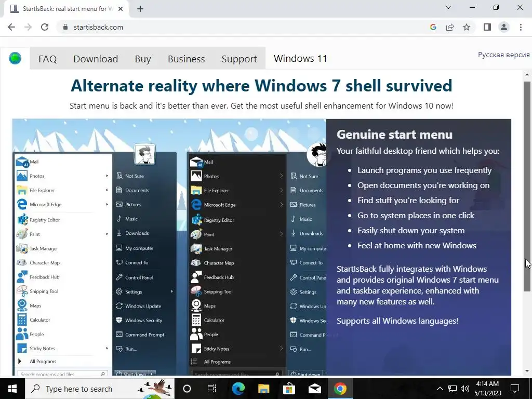
Task: Open File Explorer from the taskbar
Action: click(x=263, y=389)
